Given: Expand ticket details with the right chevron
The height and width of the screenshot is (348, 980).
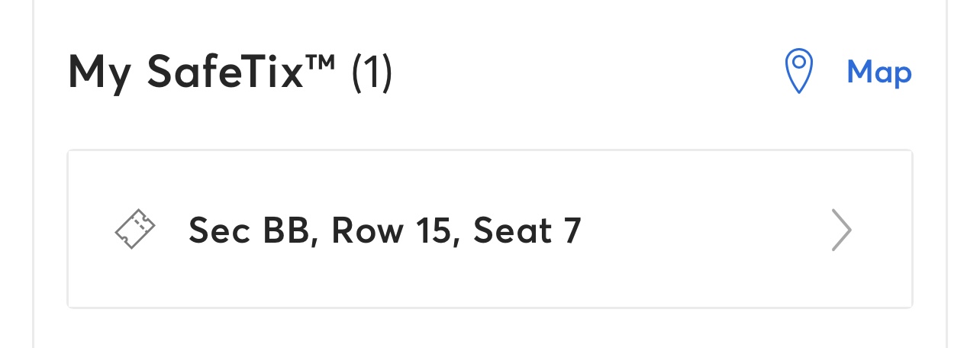Looking at the screenshot, I should pyautogui.click(x=841, y=230).
